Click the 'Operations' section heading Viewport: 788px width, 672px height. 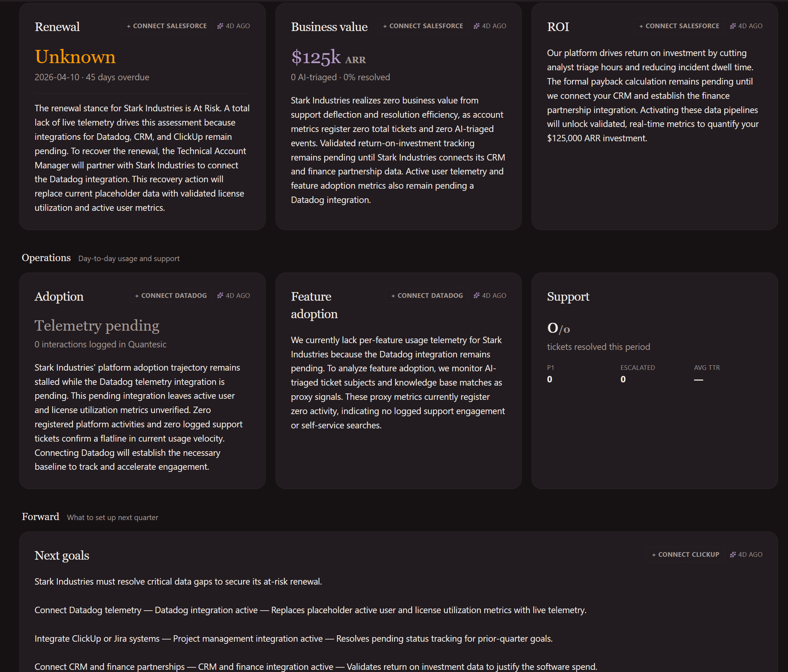46,258
